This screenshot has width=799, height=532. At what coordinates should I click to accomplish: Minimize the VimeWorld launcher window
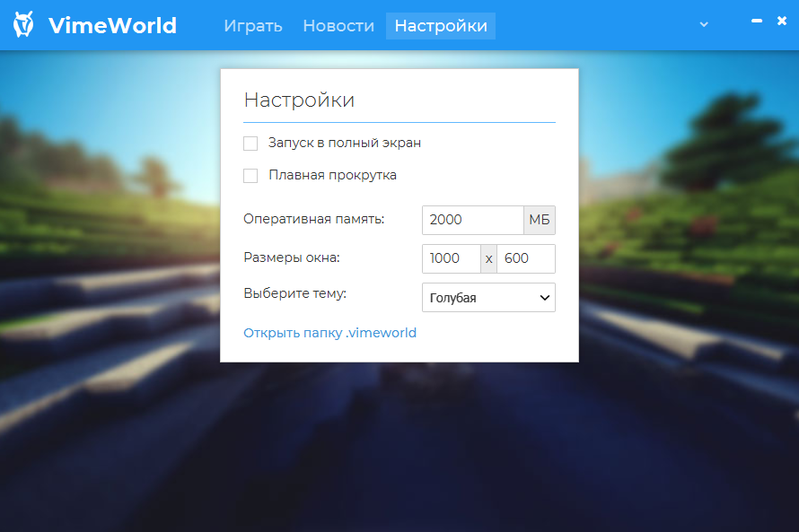pyautogui.click(x=757, y=21)
